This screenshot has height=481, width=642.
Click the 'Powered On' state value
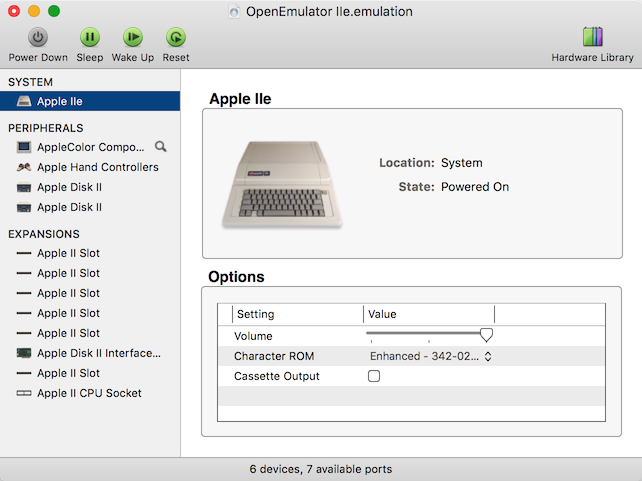(475, 187)
